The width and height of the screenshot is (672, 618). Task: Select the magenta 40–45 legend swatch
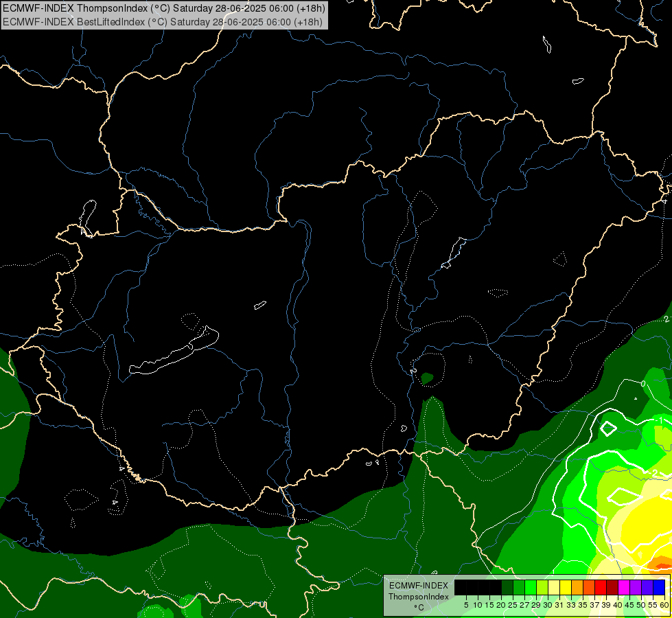[624, 588]
